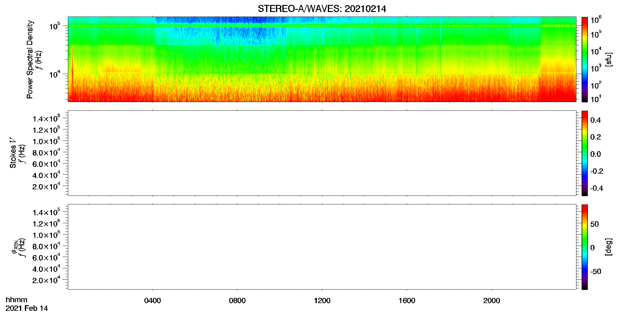Click the 1600 time tick label

click(407, 301)
